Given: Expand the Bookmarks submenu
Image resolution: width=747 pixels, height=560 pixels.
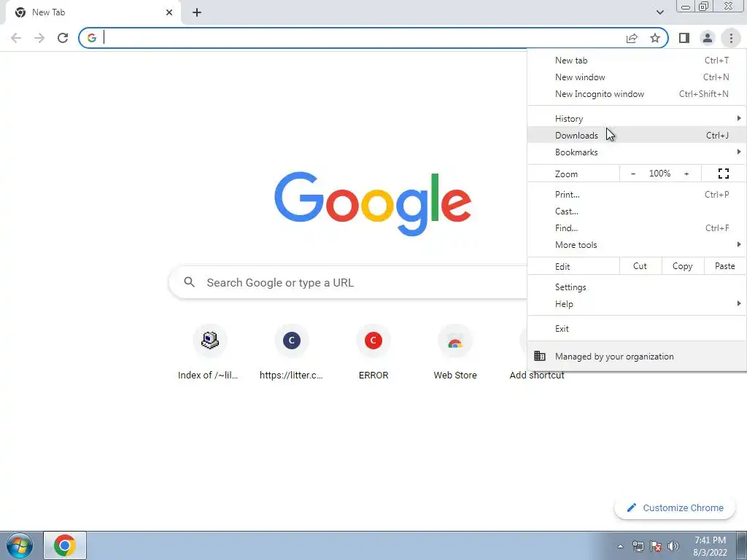Looking at the screenshot, I should [x=637, y=152].
